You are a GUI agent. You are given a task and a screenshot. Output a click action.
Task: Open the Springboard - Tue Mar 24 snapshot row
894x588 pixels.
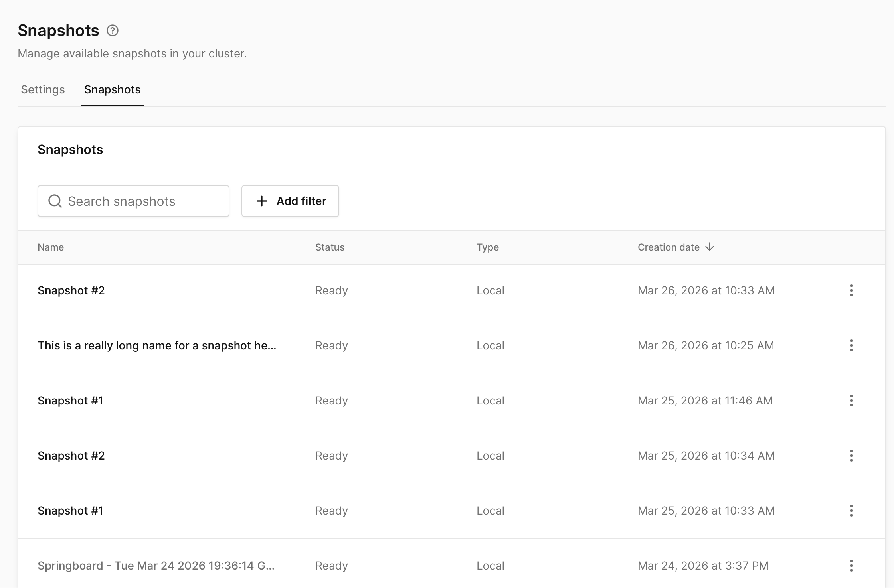click(x=156, y=566)
